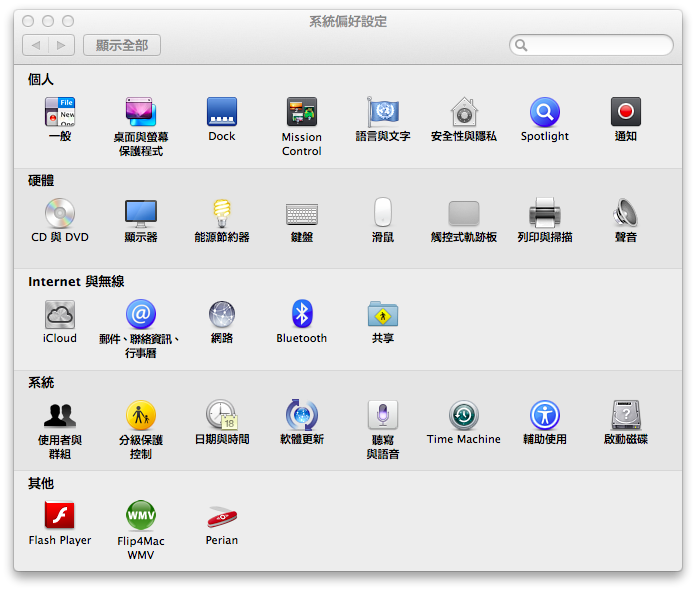Open 觸控式軌跡板 trackpad preferences
The image size is (696, 591).
(x=464, y=213)
